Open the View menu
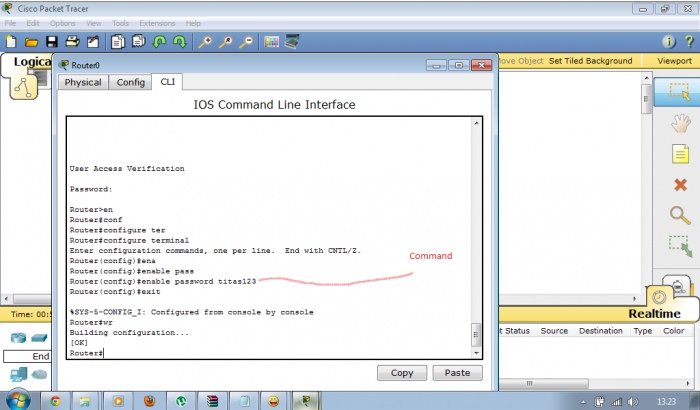Image resolution: width=700 pixels, height=410 pixels. pyautogui.click(x=94, y=23)
